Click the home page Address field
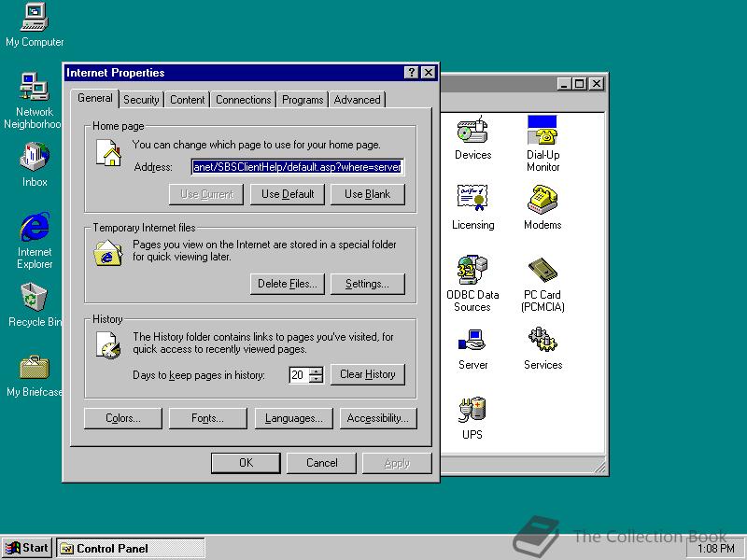The width and height of the screenshot is (747, 560). tap(297, 167)
